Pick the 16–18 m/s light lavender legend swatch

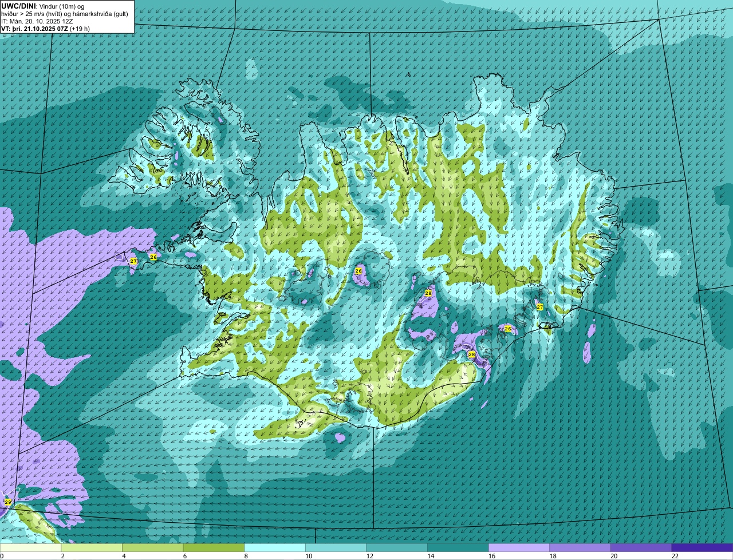coord(519,548)
